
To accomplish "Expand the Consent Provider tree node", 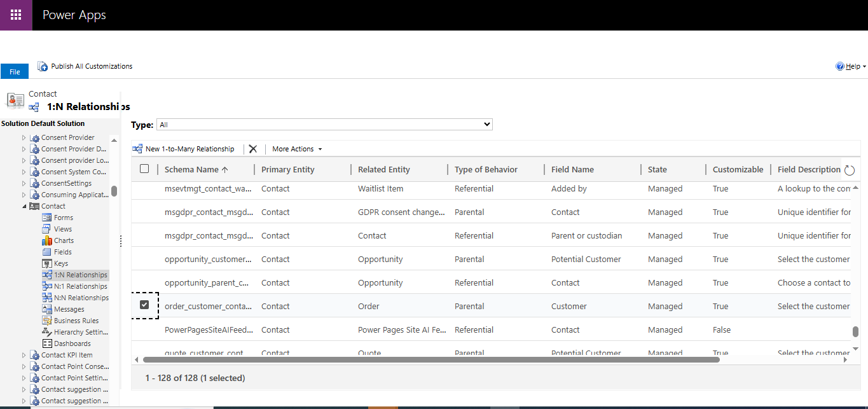I will click(25, 137).
